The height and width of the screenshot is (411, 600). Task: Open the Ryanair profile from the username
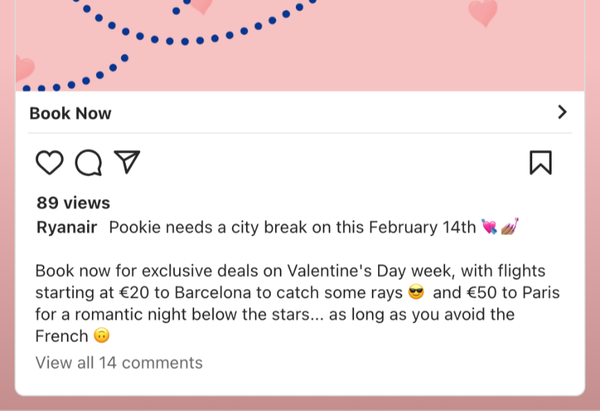click(66, 227)
